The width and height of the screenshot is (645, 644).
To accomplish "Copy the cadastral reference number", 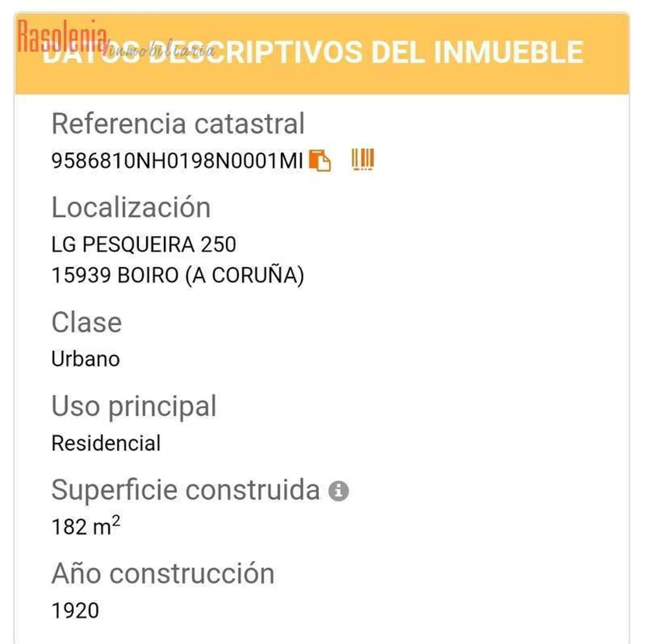I will (320, 161).
